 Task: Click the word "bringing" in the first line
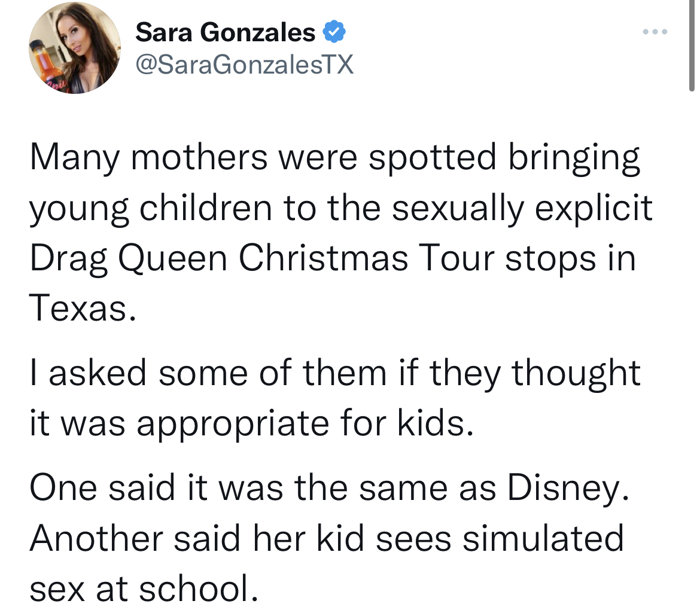(x=574, y=158)
